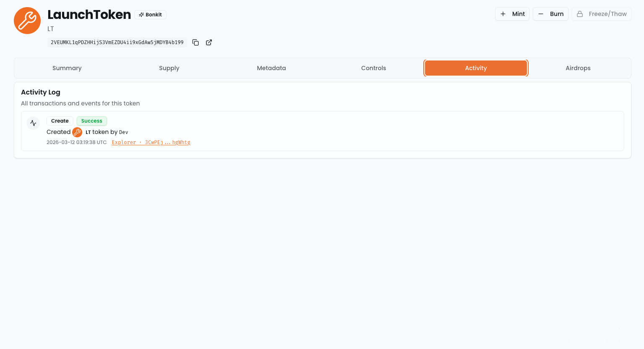Viewport: 644px width, 349px height.
Task: Click the Dev creator label
Action: 123,132
